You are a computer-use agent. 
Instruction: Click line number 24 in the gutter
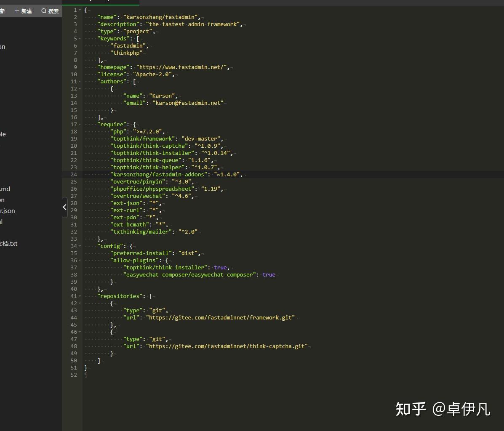74,174
